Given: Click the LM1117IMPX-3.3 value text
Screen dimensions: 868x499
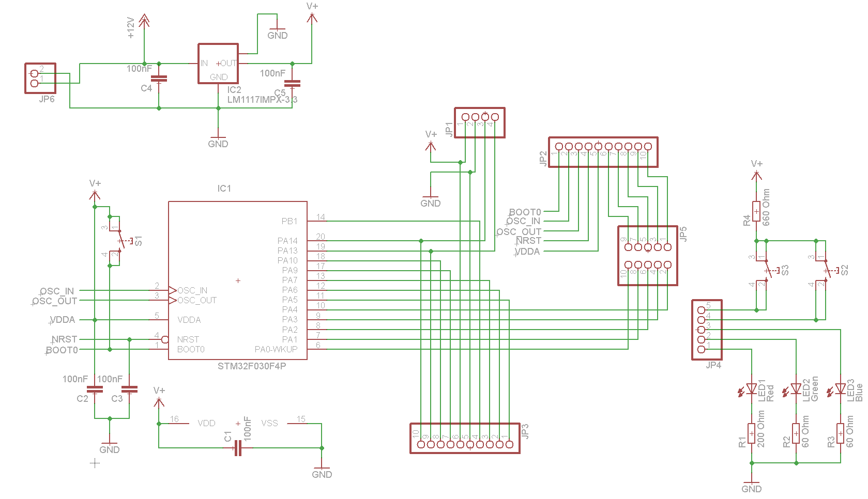Looking at the screenshot, I should pyautogui.click(x=263, y=100).
